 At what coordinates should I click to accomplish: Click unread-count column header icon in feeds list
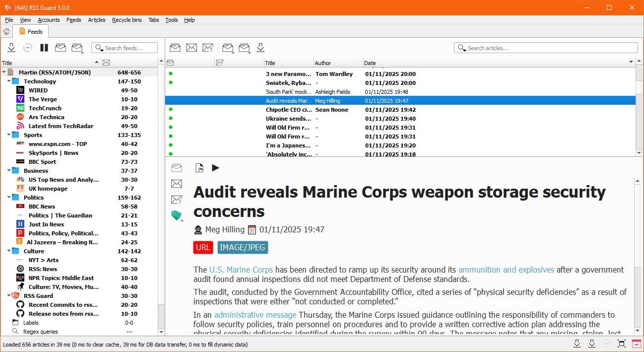coord(106,63)
